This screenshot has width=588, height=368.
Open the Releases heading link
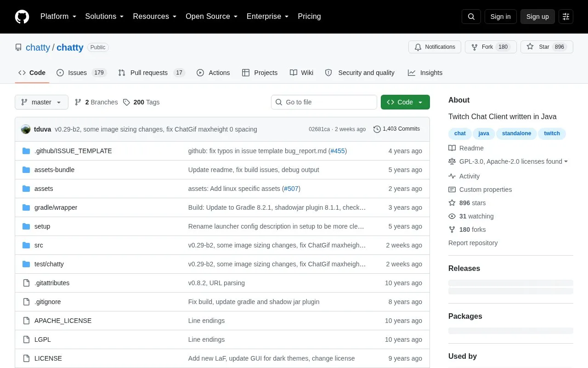(x=464, y=269)
